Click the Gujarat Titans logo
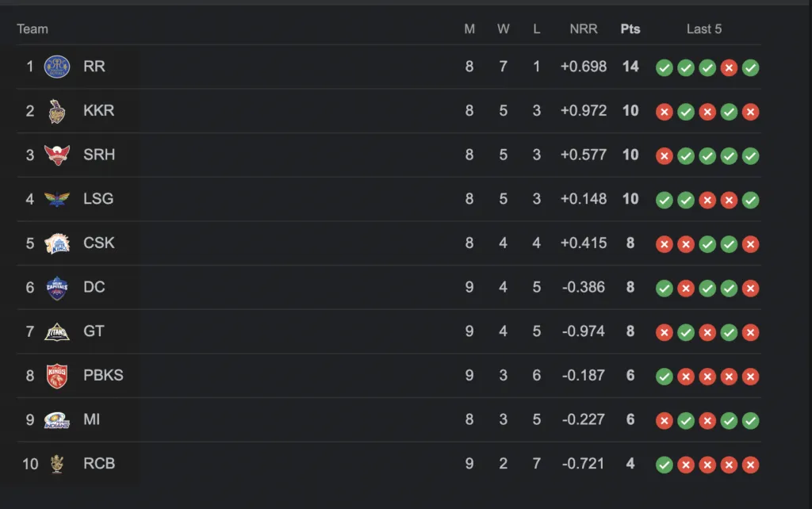 point(57,332)
